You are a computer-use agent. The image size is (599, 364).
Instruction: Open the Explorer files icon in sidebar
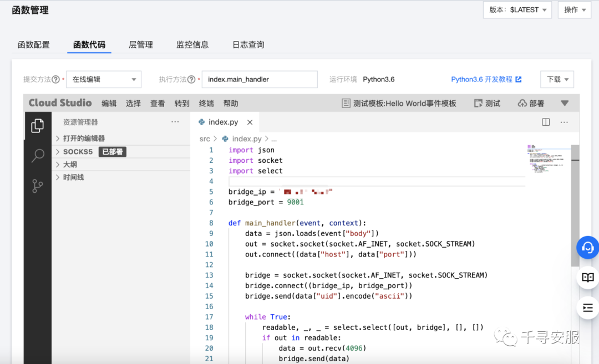[38, 126]
